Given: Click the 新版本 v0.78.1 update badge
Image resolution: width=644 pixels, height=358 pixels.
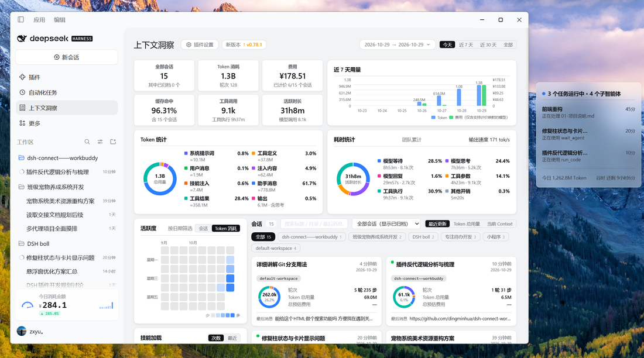Looking at the screenshot, I should tap(244, 44).
